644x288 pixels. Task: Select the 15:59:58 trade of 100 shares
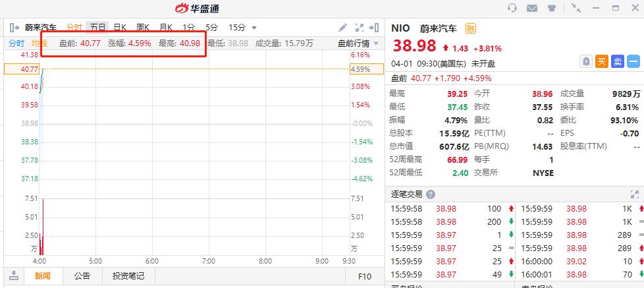coord(450,209)
